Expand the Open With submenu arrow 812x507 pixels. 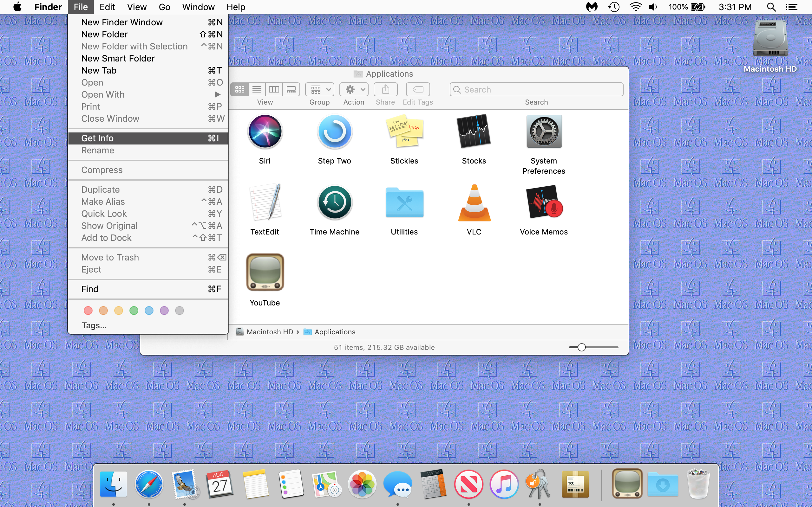pyautogui.click(x=217, y=94)
